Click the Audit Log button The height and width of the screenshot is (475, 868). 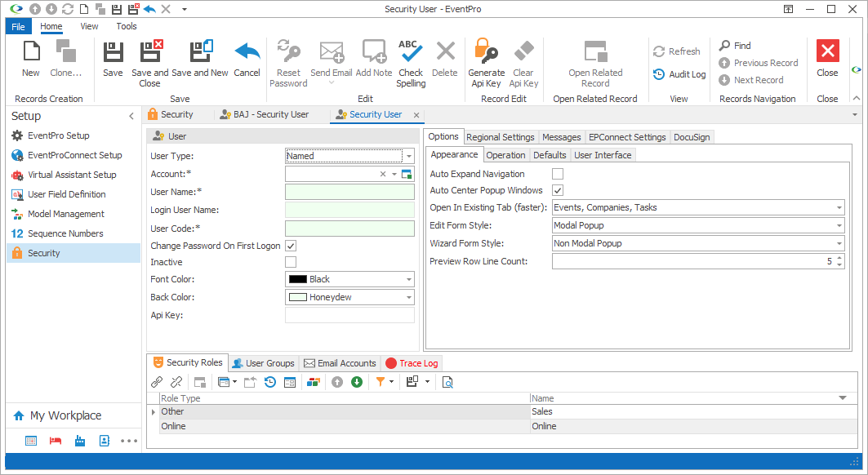679,74
